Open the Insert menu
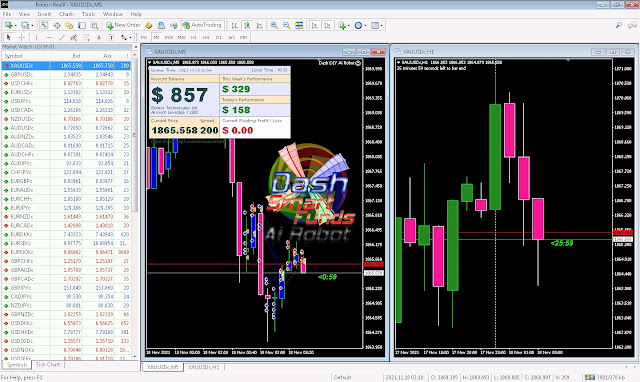Screen dimensions: 640x382 (x=44, y=14)
